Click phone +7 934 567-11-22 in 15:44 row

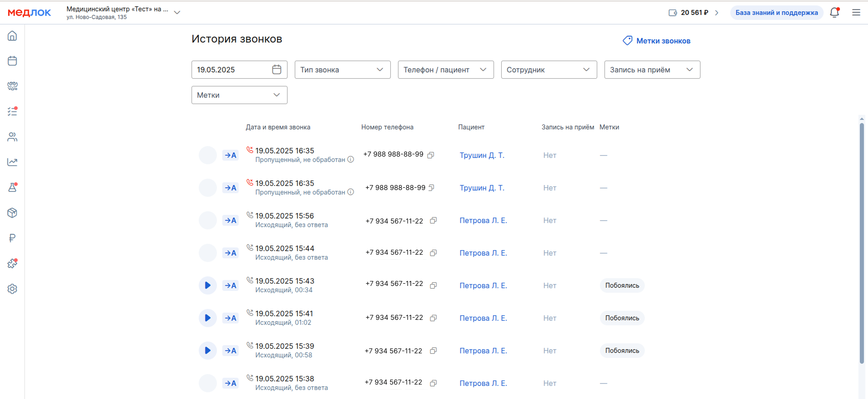pos(394,252)
